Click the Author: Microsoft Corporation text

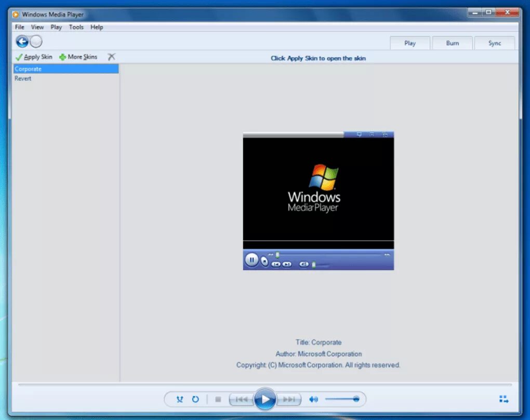[319, 353]
